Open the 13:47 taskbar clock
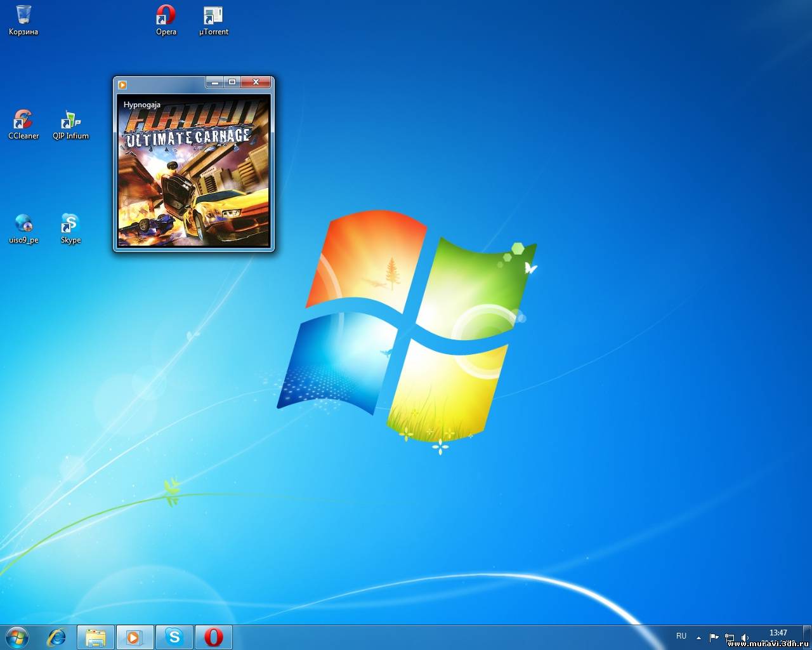Screen dimensions: 812x650 pos(778,633)
